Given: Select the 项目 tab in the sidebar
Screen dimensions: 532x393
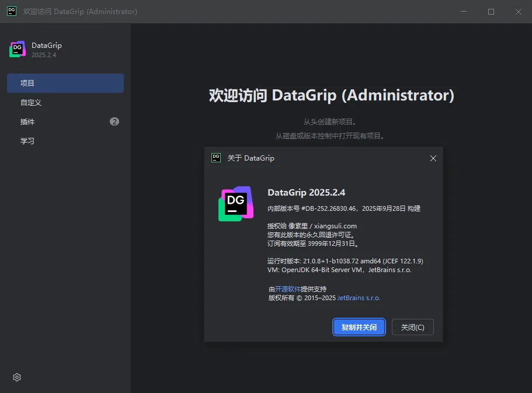Looking at the screenshot, I should 65,83.
